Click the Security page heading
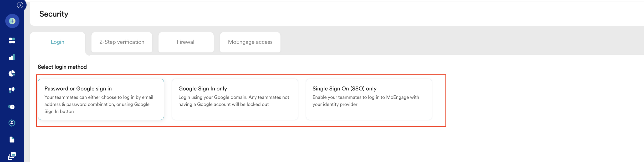This screenshot has width=644, height=162. coord(54,14)
